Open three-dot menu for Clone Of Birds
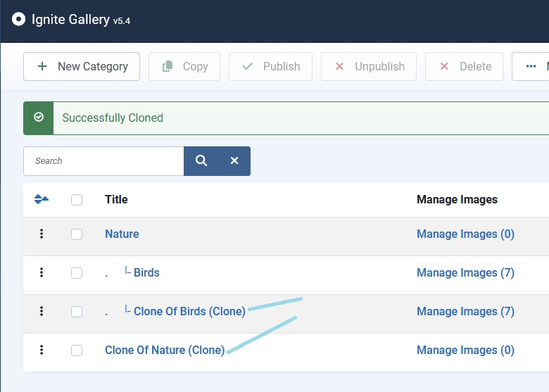Screen dimensions: 549x392 pyautogui.click(x=42, y=311)
